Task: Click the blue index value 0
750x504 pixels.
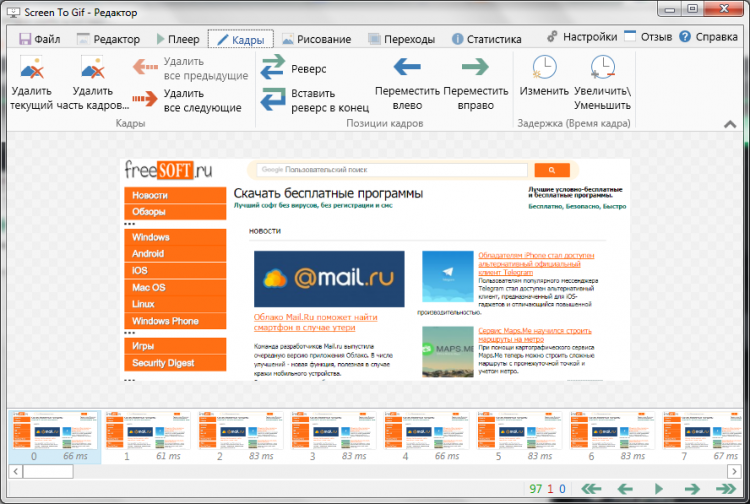Action: [562, 489]
